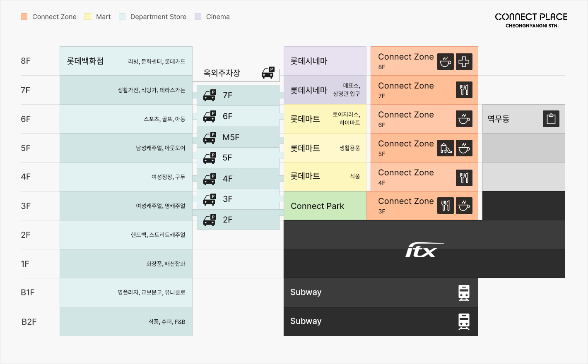588x364 pixels.
Task: Click the Connect Zone 8F title
Action: click(x=406, y=57)
